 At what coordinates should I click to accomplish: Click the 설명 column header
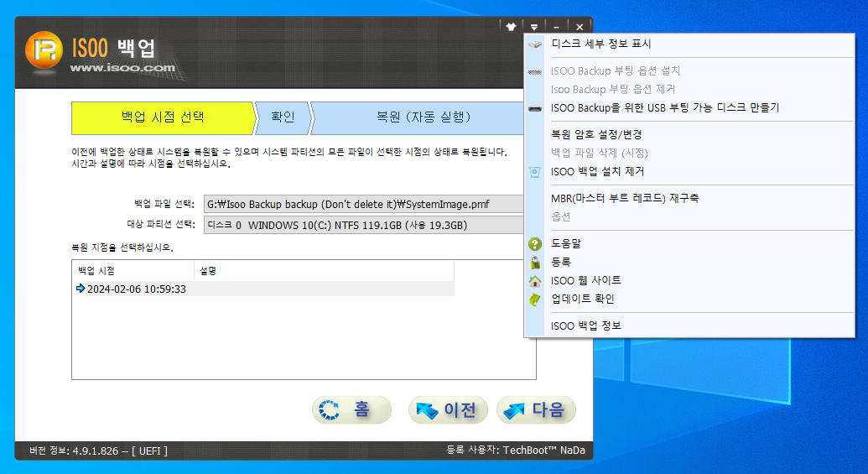[x=324, y=271]
